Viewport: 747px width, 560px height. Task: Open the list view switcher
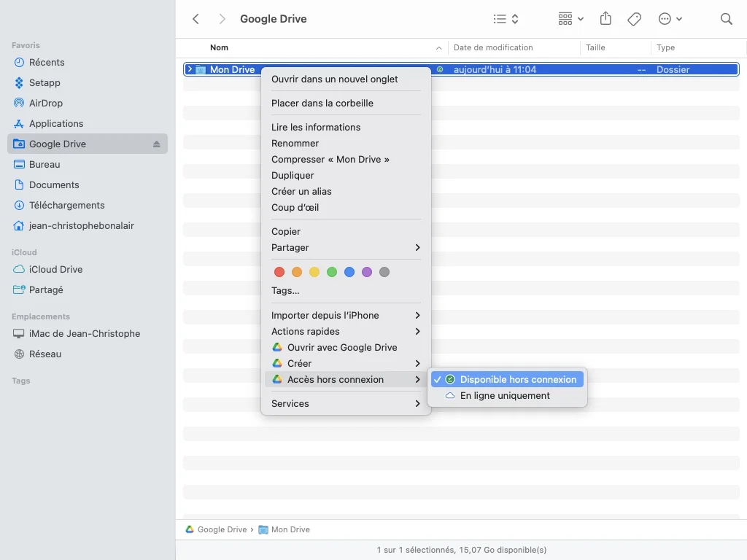506,19
